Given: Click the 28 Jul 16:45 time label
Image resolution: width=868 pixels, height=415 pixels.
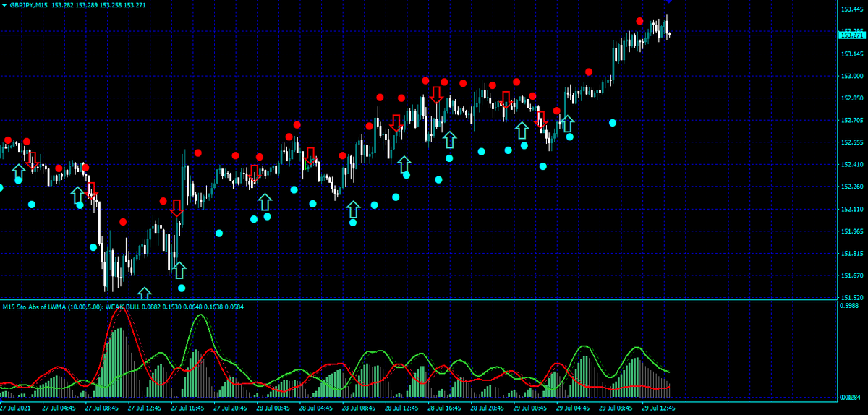Looking at the screenshot, I should (x=446, y=408).
